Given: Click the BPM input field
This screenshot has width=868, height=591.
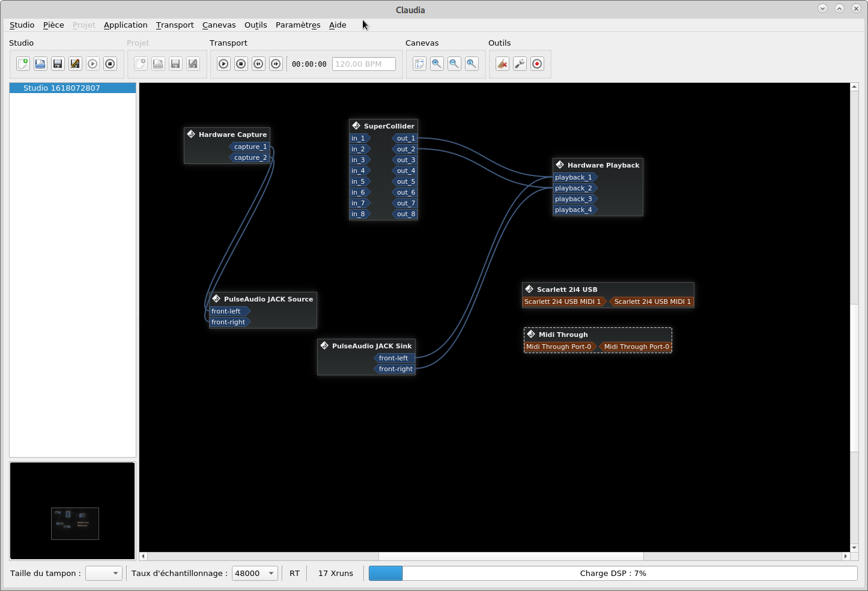Looking at the screenshot, I should pyautogui.click(x=364, y=64).
